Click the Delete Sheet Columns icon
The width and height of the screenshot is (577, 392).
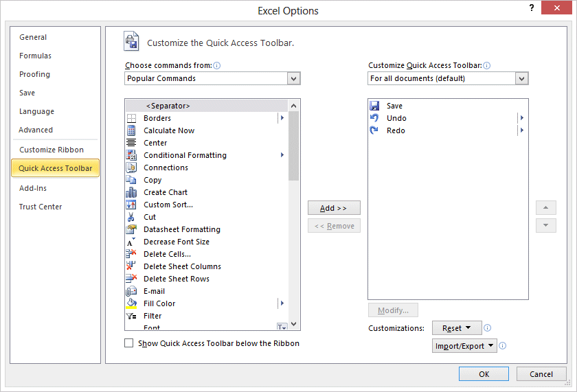click(x=131, y=266)
